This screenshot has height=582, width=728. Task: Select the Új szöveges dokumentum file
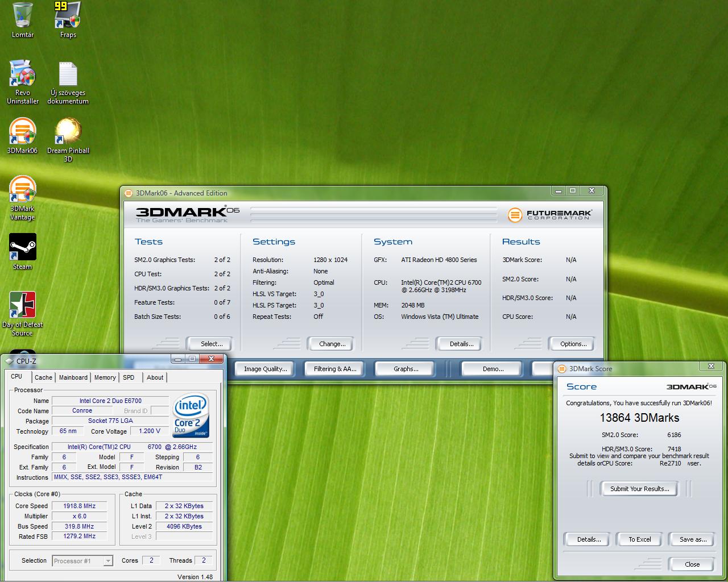pyautogui.click(x=68, y=83)
